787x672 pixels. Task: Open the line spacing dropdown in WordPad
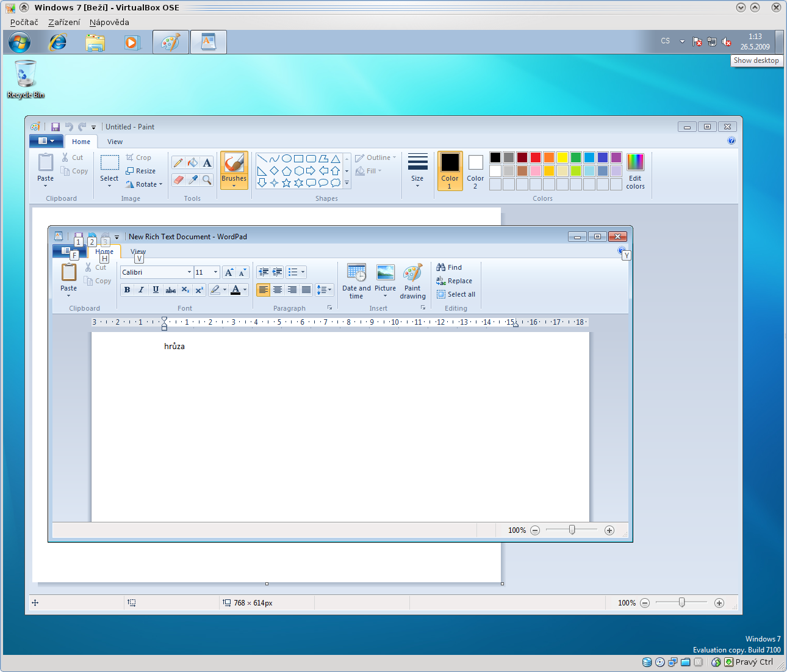coord(325,290)
